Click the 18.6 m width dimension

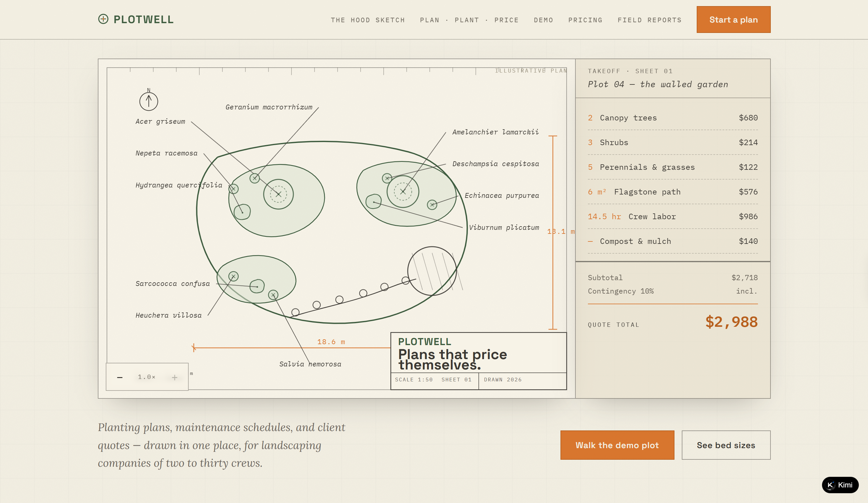tap(331, 342)
